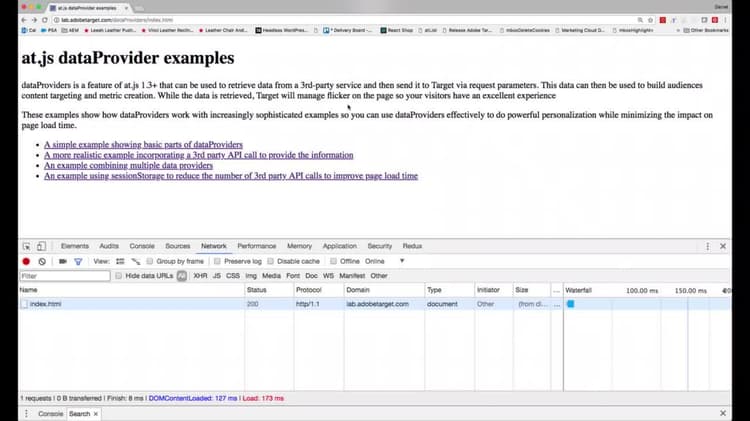Open the Online throttling dropdown
The image size is (750, 421).
385,261
